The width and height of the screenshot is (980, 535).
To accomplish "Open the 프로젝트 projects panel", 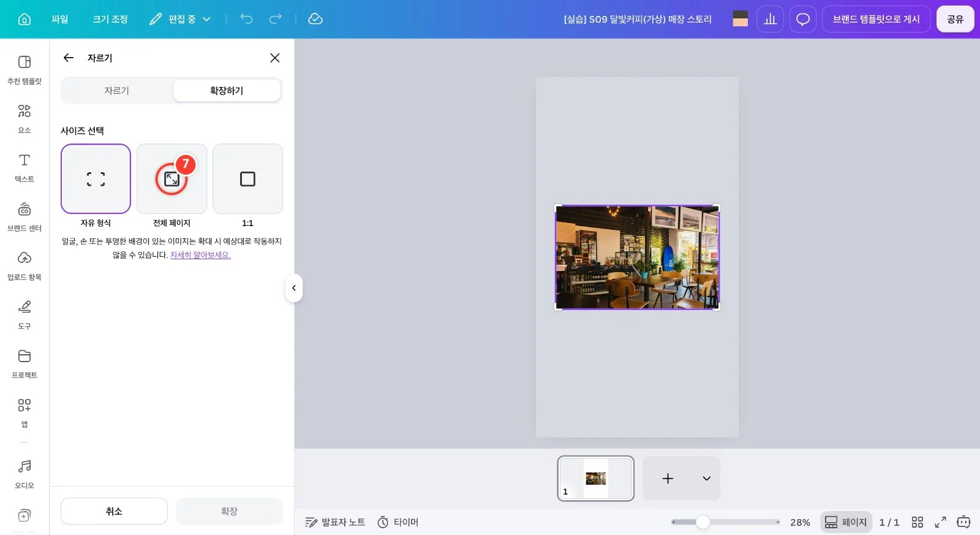I will coord(24,363).
